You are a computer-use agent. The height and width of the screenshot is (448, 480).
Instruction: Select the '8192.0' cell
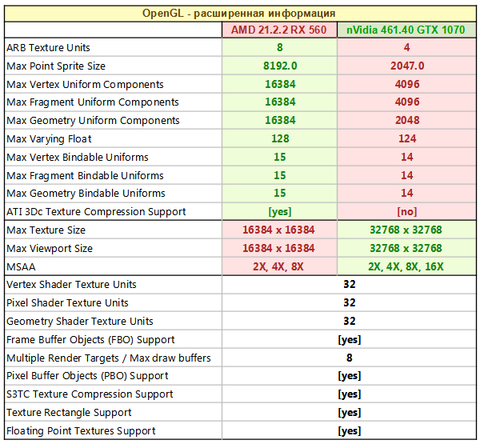(x=279, y=66)
